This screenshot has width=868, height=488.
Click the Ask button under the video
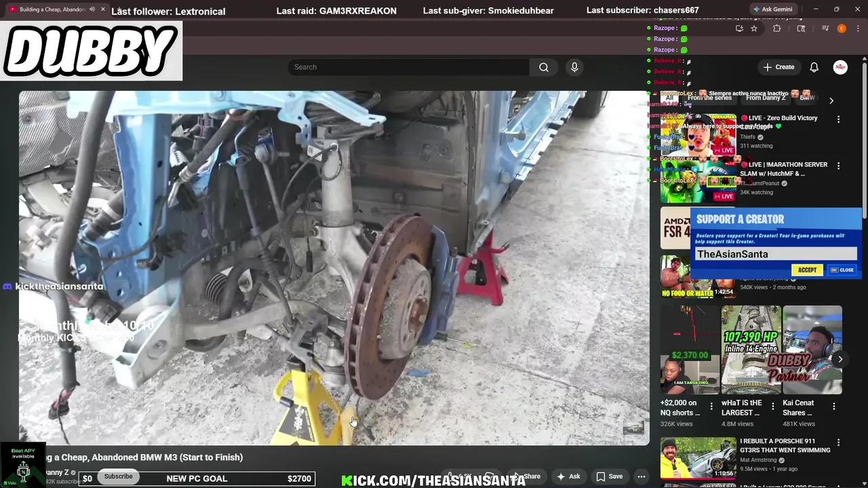[568, 476]
